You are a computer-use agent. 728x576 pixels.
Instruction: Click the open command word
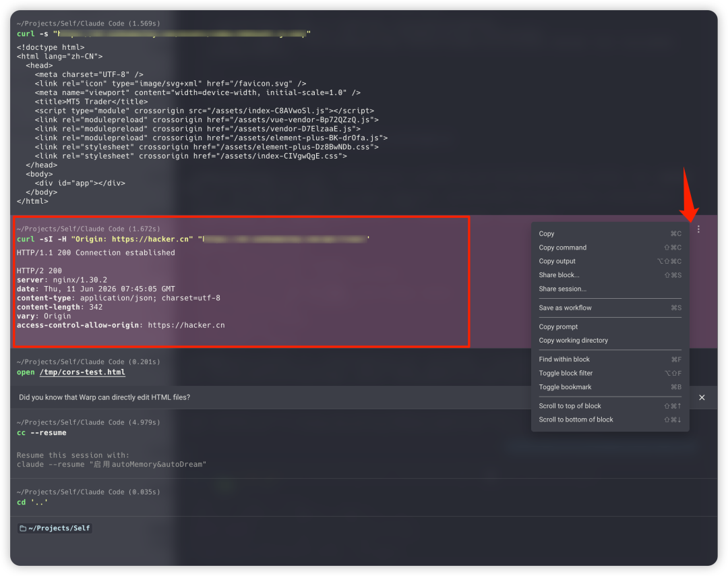26,372
